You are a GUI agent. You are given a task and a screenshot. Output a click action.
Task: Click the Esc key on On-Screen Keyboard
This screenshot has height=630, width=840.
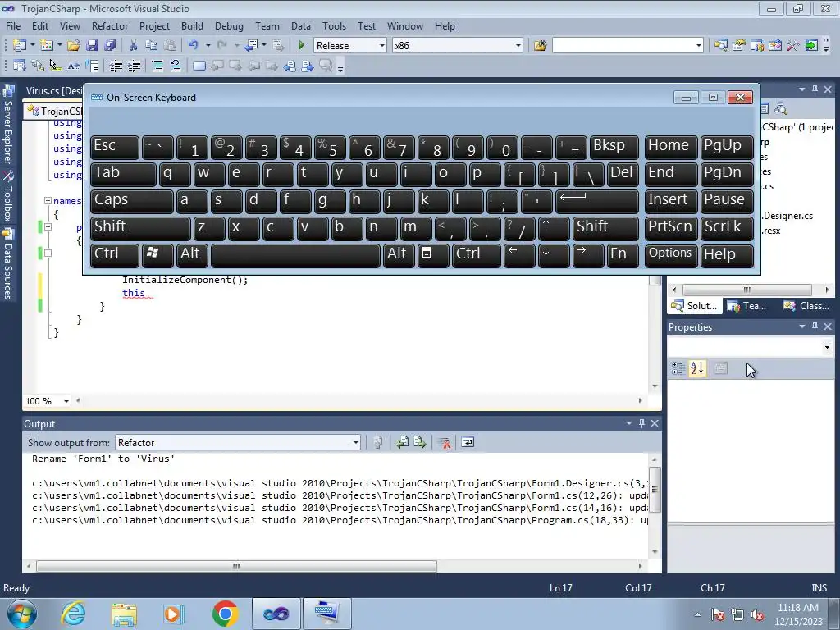click(115, 146)
